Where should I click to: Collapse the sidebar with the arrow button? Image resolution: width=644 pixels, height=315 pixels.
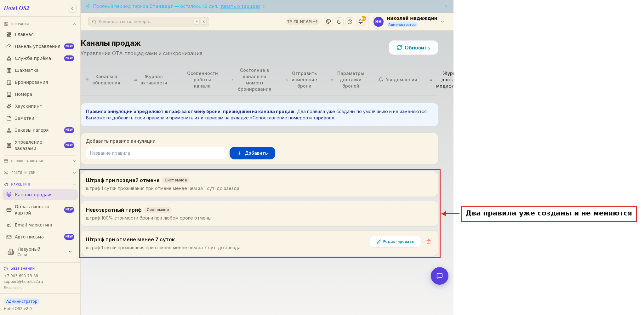72,8
